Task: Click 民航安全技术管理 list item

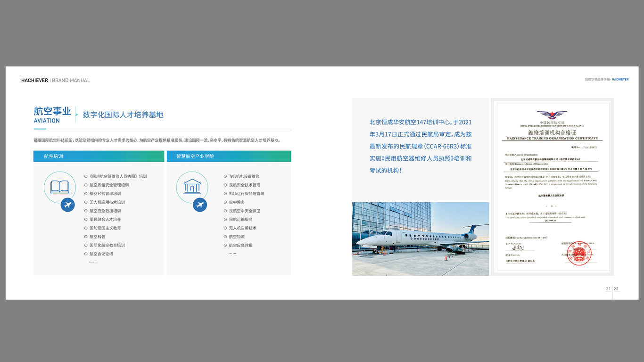Action: click(245, 185)
